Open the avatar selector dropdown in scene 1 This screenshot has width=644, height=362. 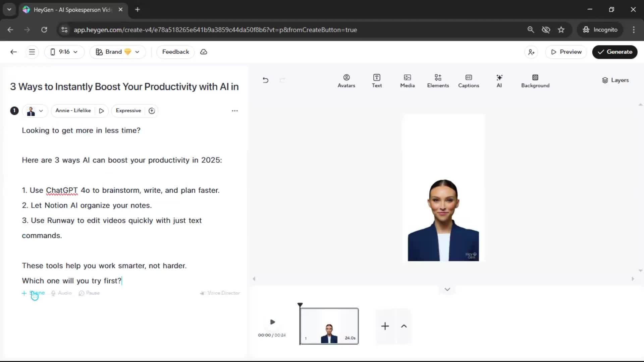pos(35,111)
